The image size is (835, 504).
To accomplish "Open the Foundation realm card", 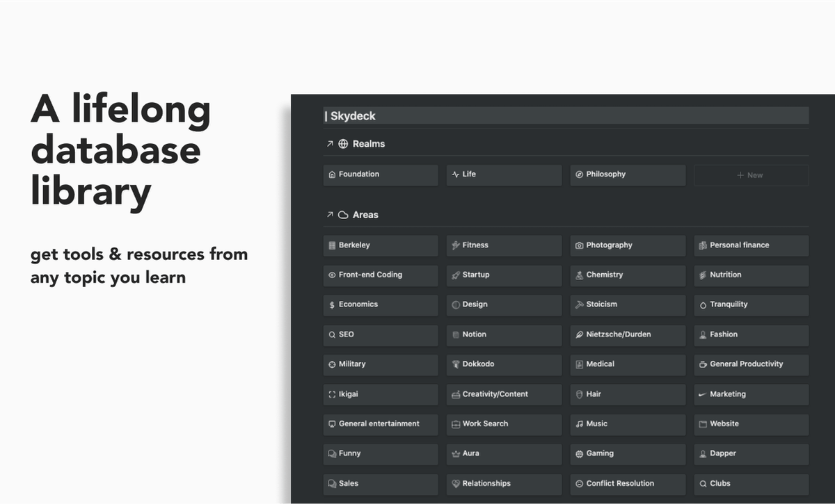I will click(x=381, y=174).
